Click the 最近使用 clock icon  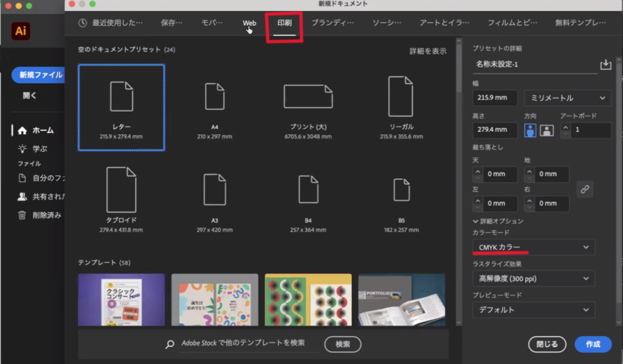[83, 23]
